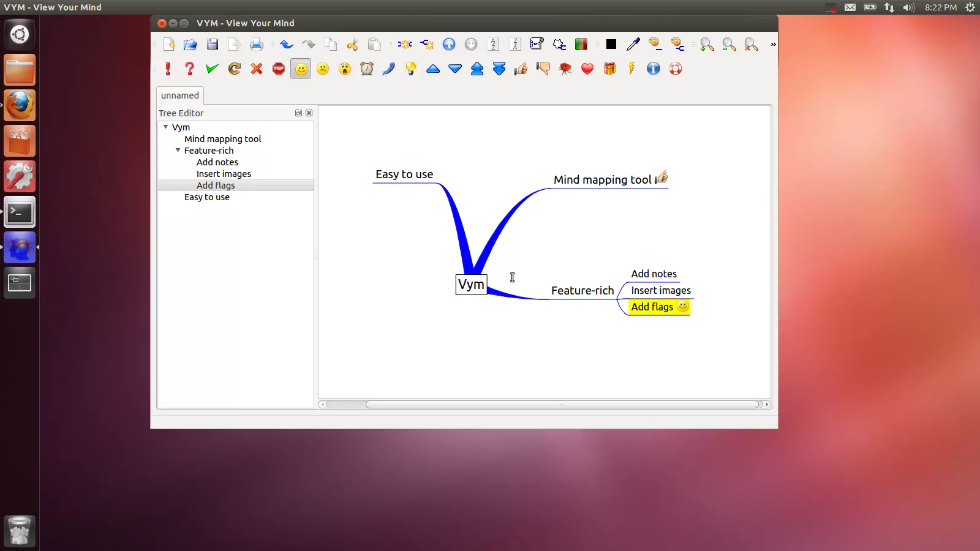Set the gift box flag

tap(609, 69)
